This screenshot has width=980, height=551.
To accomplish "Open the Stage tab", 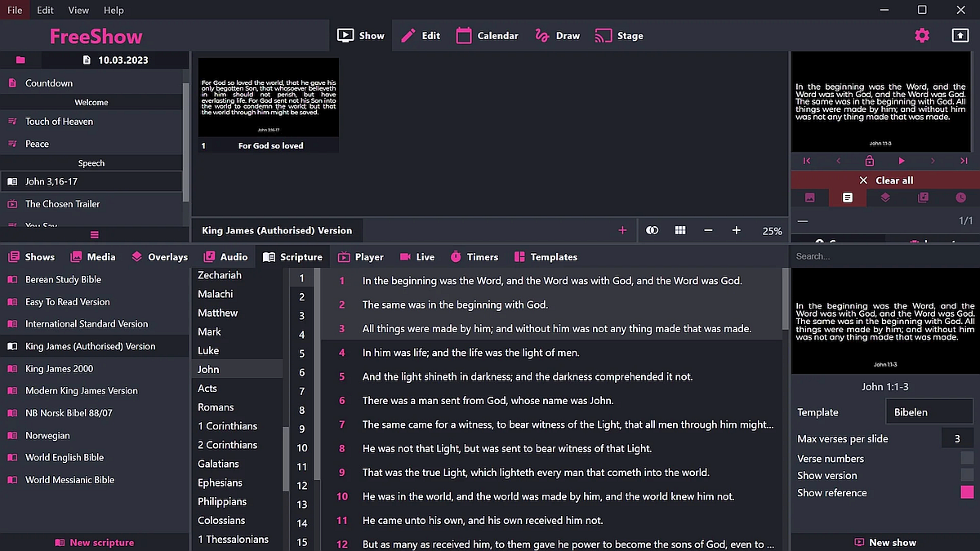I will point(619,35).
